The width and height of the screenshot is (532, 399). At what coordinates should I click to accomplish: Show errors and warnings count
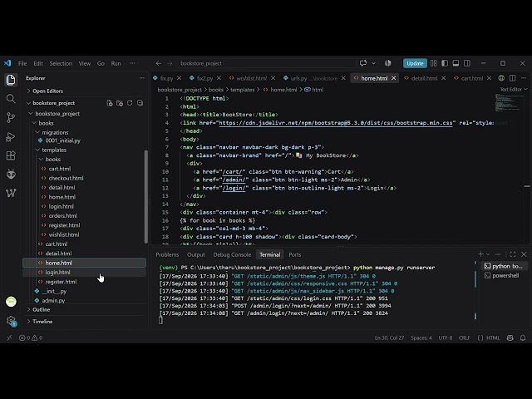pos(31,338)
